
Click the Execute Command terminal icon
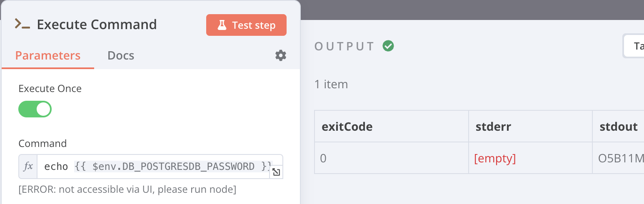[x=22, y=25]
